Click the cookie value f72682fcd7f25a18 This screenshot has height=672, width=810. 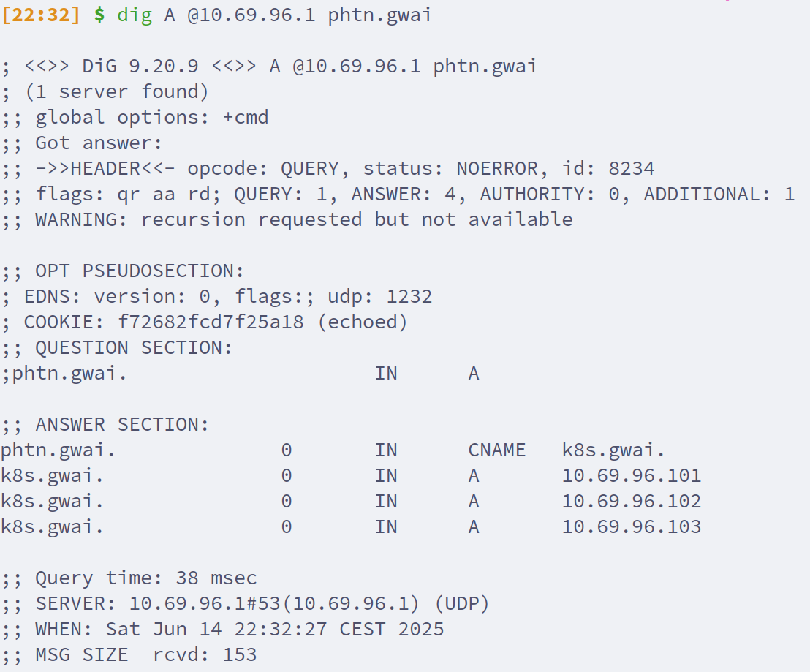coord(211,322)
